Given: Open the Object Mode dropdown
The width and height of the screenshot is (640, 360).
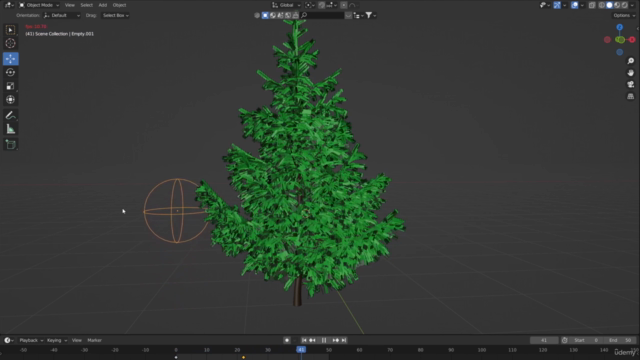Looking at the screenshot, I should [x=39, y=5].
